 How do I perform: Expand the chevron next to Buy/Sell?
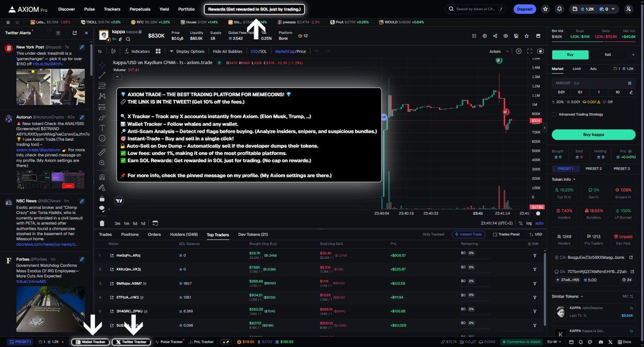click(634, 54)
